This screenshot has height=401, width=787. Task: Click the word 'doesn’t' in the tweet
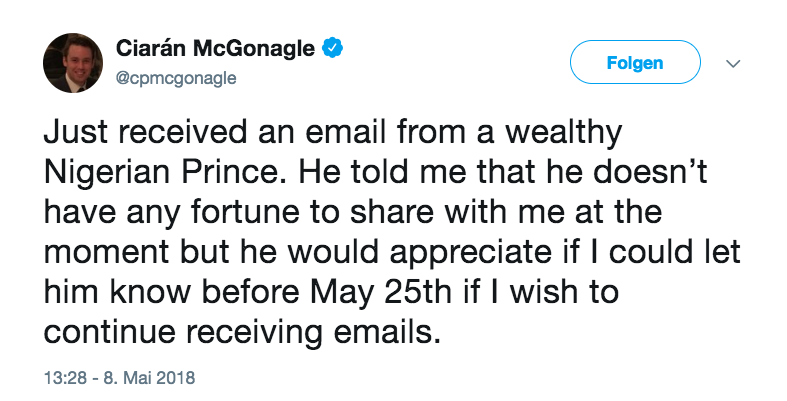click(x=650, y=173)
